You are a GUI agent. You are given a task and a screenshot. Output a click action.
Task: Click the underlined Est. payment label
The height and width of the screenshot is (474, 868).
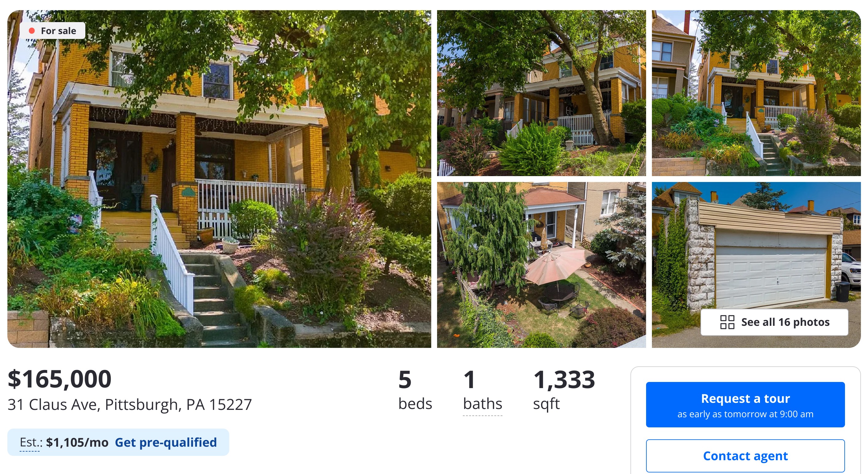(30, 443)
